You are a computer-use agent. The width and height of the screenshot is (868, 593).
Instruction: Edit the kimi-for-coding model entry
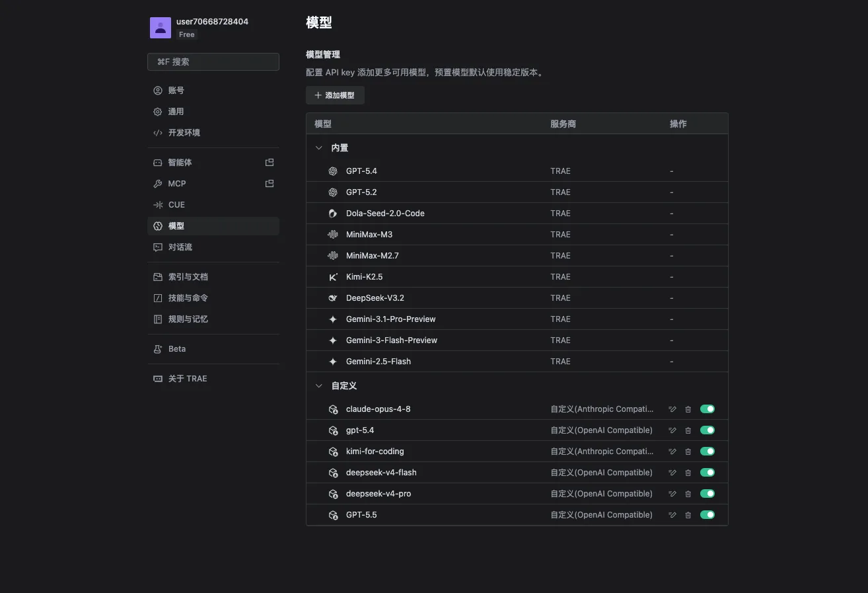672,452
